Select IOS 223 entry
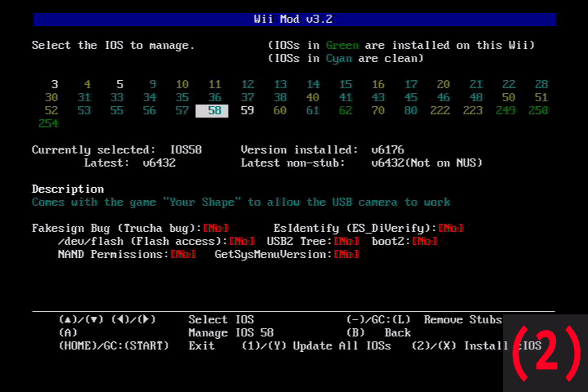Viewport: 588px width, 392px height. pyautogui.click(x=473, y=111)
